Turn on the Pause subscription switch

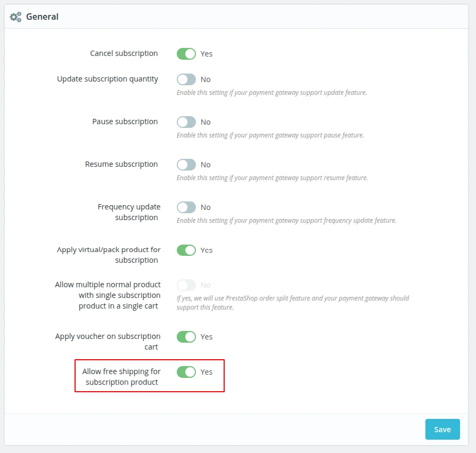point(186,122)
